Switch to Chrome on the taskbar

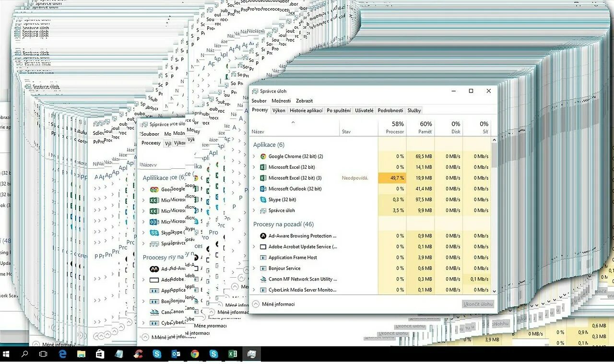click(x=194, y=354)
